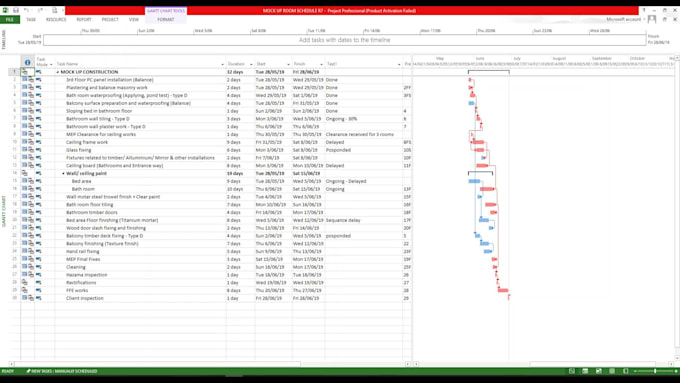Open the Start column filter dropdown
This screenshot has width=680, height=383.
click(288, 65)
